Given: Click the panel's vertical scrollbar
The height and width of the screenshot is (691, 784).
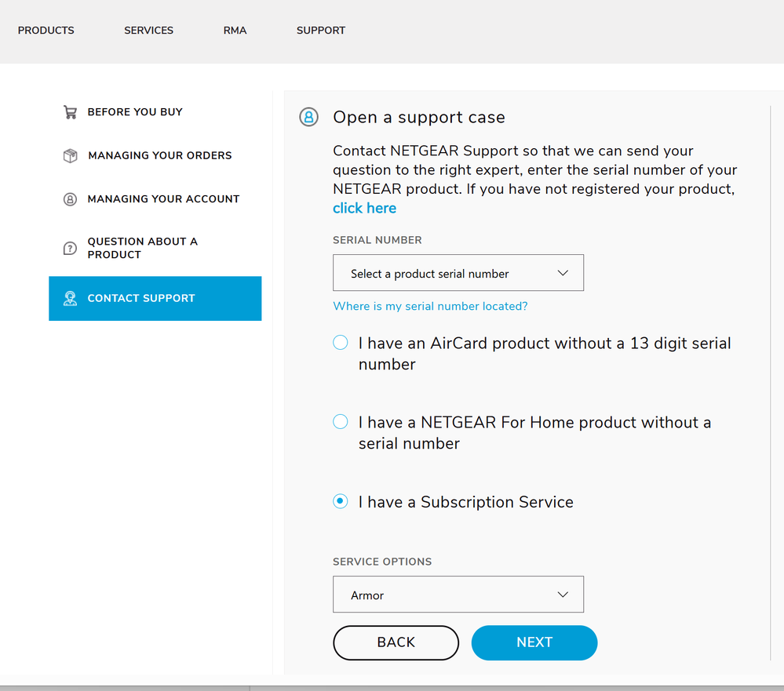Looking at the screenshot, I should coord(771,383).
